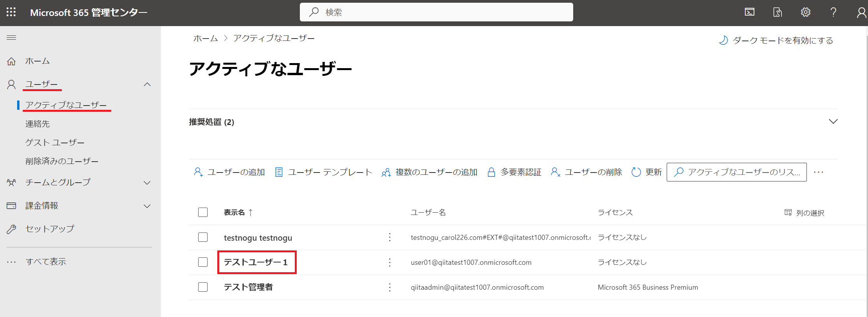Screen dimensions: 868x317
Task: Click 推奨処置 (2) heading
Action: pos(211,122)
